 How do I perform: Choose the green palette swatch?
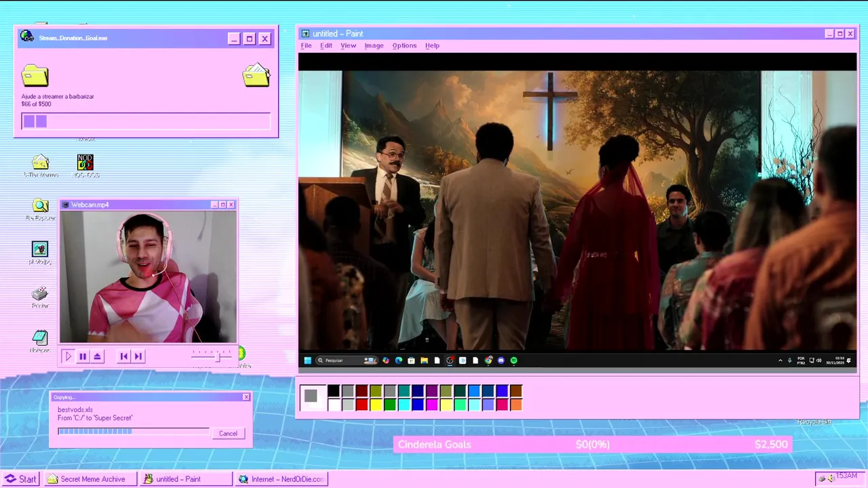(390, 405)
